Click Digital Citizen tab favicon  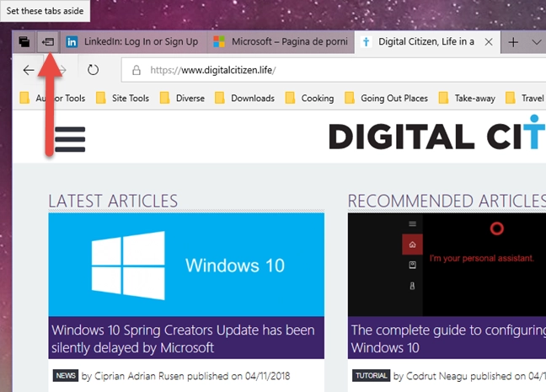366,42
